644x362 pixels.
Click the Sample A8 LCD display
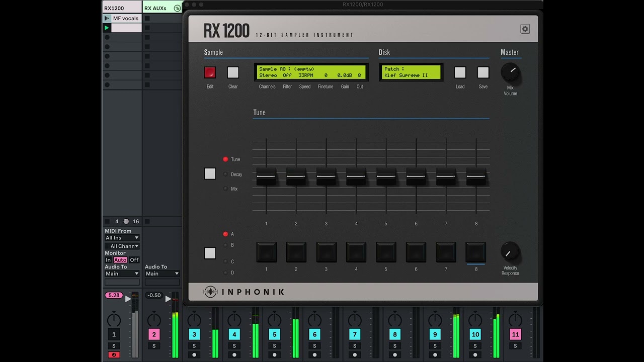311,72
